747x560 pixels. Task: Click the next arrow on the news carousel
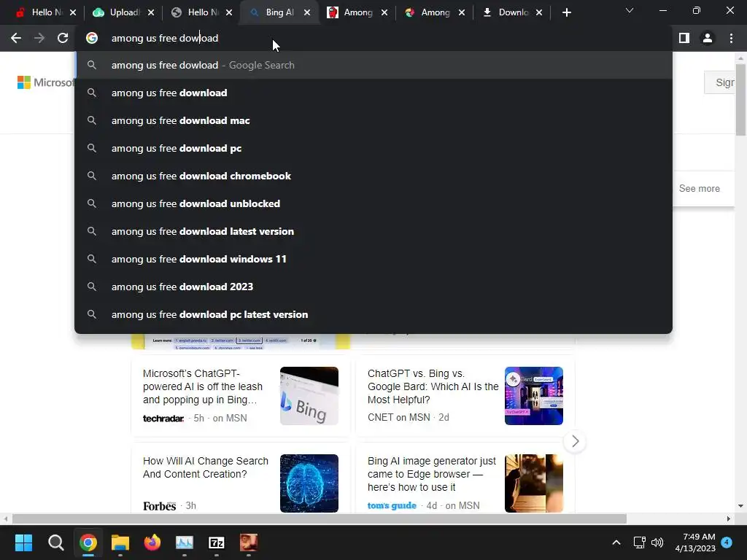[575, 441]
